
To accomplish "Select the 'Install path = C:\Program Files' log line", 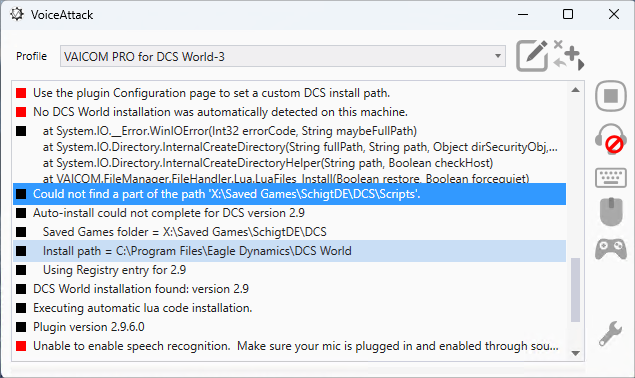I will [290, 251].
